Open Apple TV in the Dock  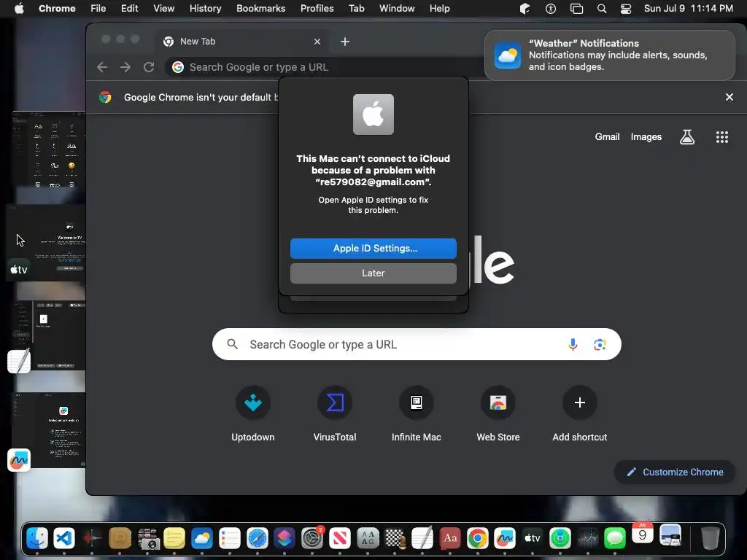(x=532, y=539)
